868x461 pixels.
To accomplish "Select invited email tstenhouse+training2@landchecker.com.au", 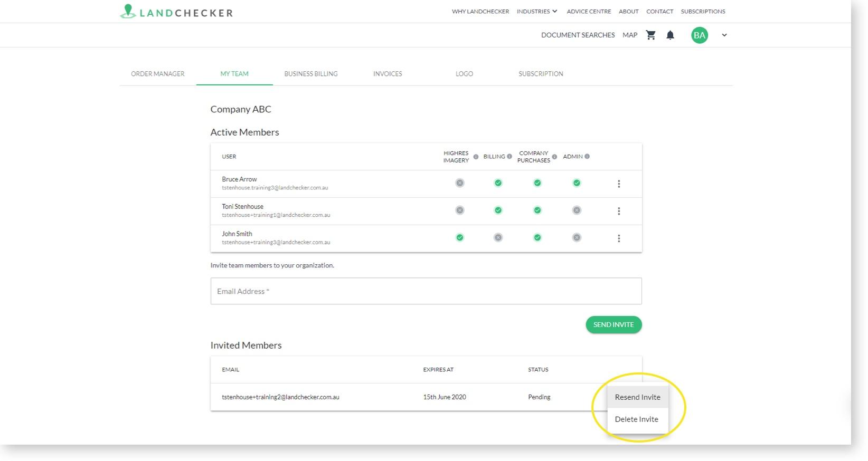I will coord(280,397).
